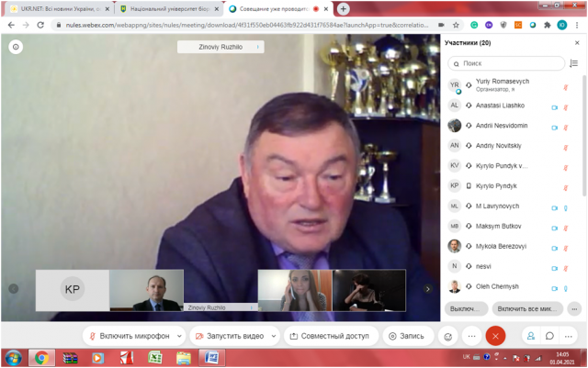
Task: Toggle Andriy Novitskiy's muted microphone icon
Action: click(566, 148)
